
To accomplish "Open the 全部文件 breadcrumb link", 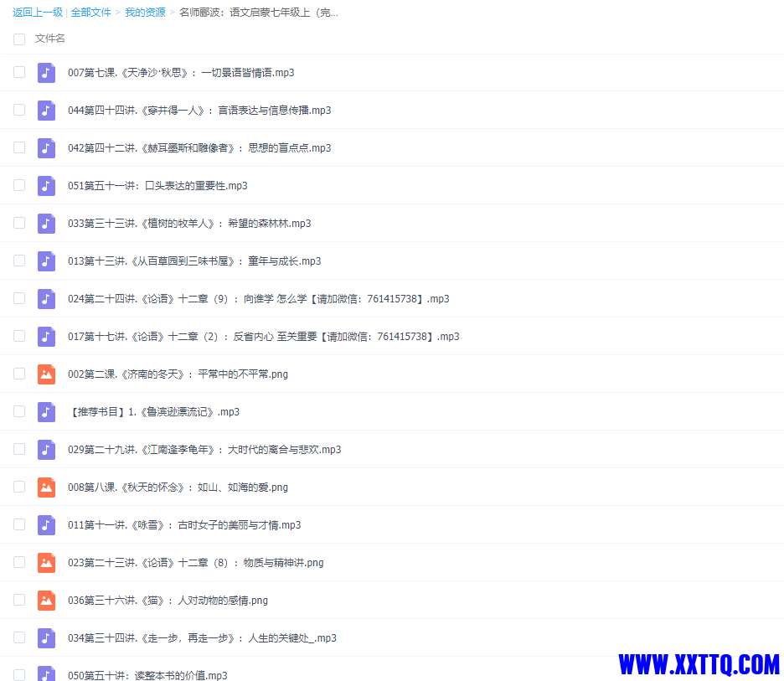I will [91, 13].
